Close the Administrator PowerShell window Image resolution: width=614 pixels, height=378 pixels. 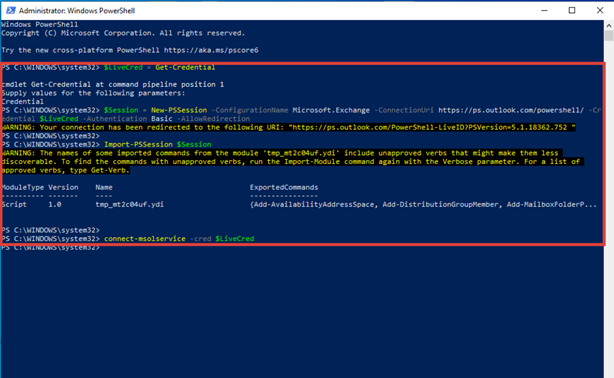point(600,11)
